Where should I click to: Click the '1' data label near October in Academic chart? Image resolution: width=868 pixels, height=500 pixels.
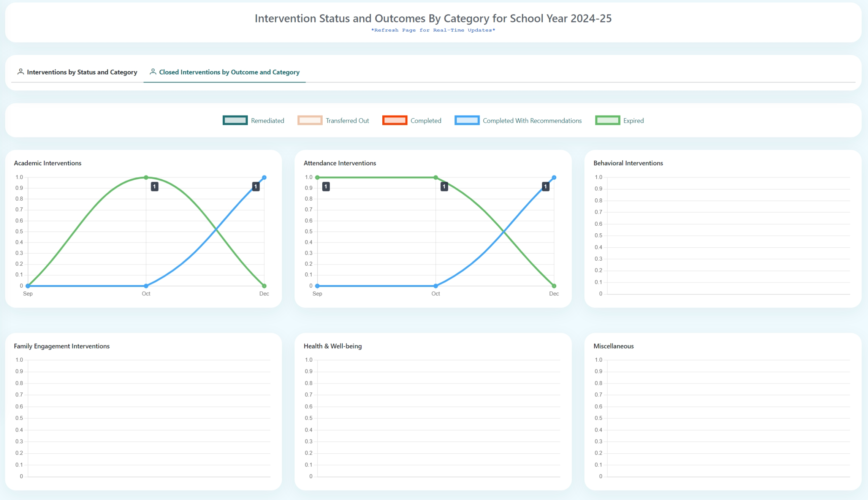click(155, 186)
